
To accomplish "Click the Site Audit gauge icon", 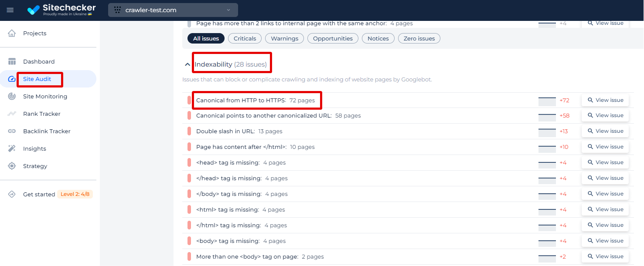I will point(12,79).
